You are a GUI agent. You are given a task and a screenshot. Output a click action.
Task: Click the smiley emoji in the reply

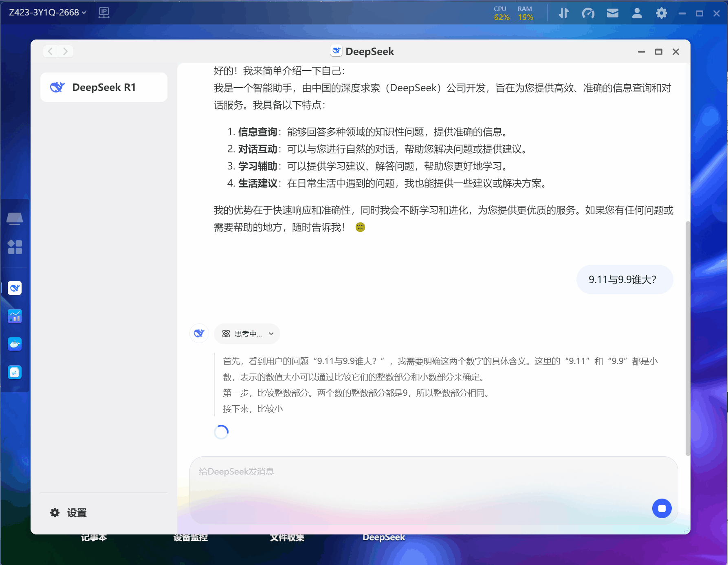point(360,227)
